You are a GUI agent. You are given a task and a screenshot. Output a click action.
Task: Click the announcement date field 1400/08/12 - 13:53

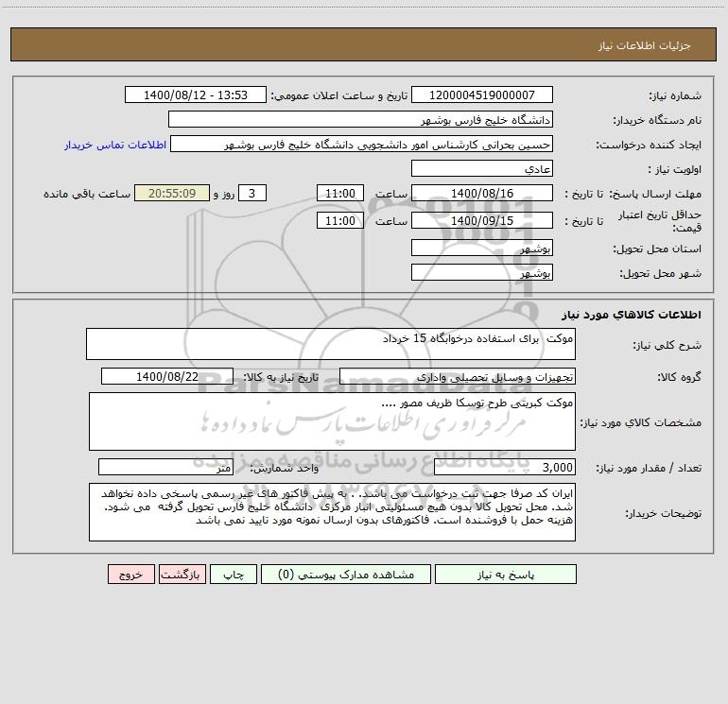coord(196,94)
